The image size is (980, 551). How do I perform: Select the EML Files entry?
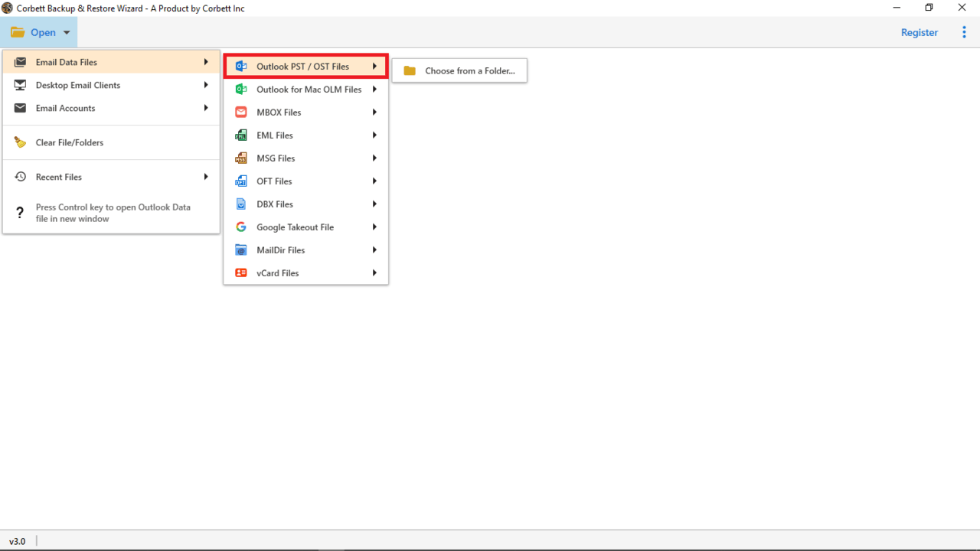(306, 135)
